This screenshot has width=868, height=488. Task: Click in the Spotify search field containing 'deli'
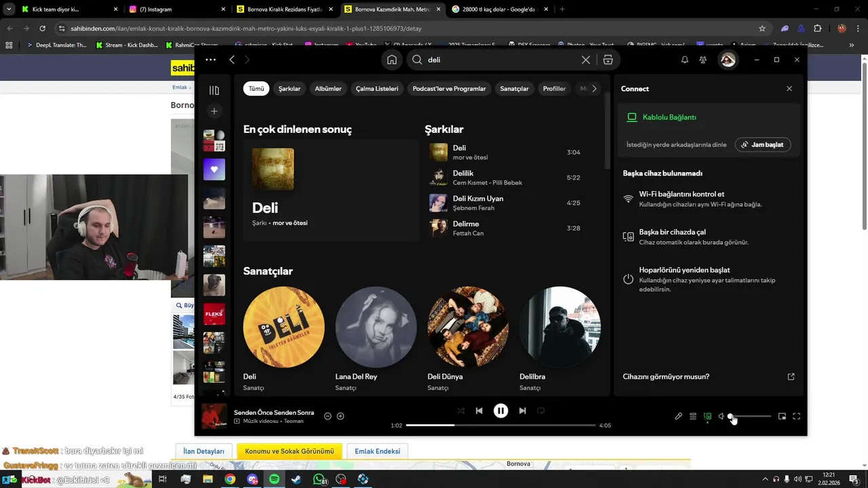pyautogui.click(x=502, y=60)
